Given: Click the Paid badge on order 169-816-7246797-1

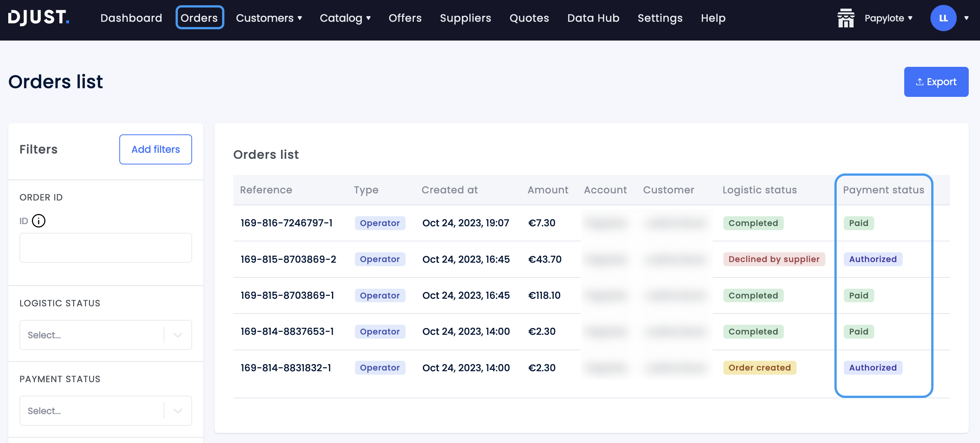Looking at the screenshot, I should tap(858, 223).
